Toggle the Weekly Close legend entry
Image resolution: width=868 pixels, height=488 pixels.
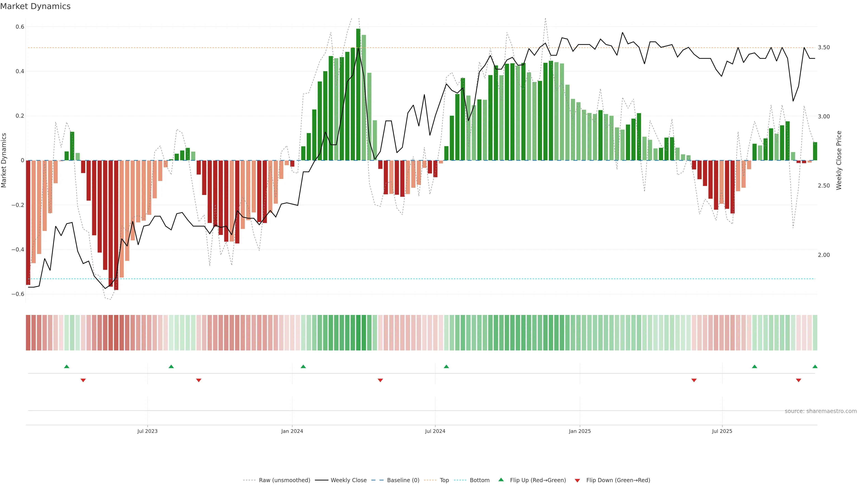click(x=348, y=480)
